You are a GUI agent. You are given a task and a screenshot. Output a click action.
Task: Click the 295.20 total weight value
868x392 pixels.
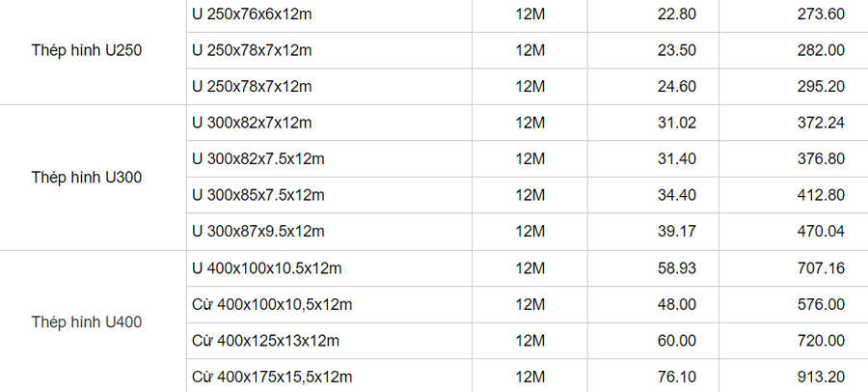coord(822,87)
